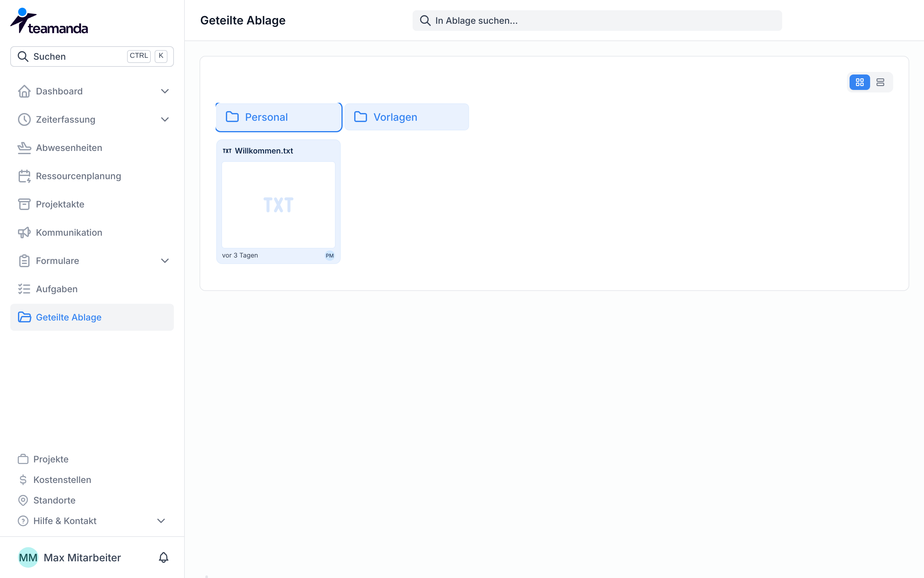Click the Aufgaben checklist icon

coord(24,289)
